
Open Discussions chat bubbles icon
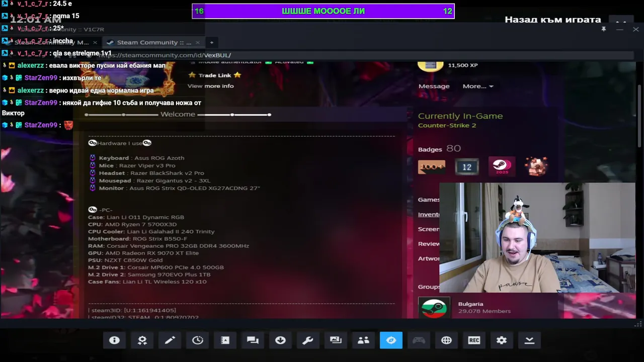click(x=253, y=340)
